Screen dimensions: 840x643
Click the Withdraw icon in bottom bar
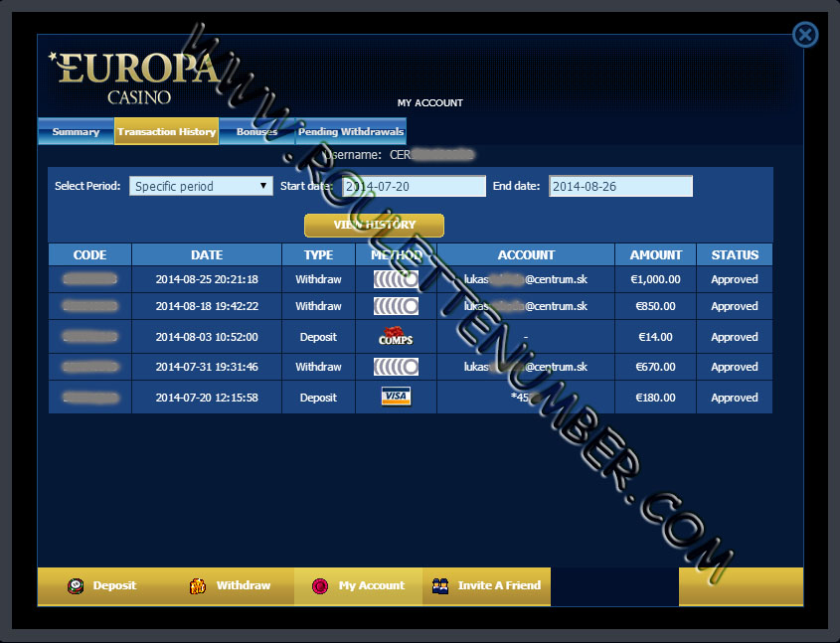[x=198, y=586]
